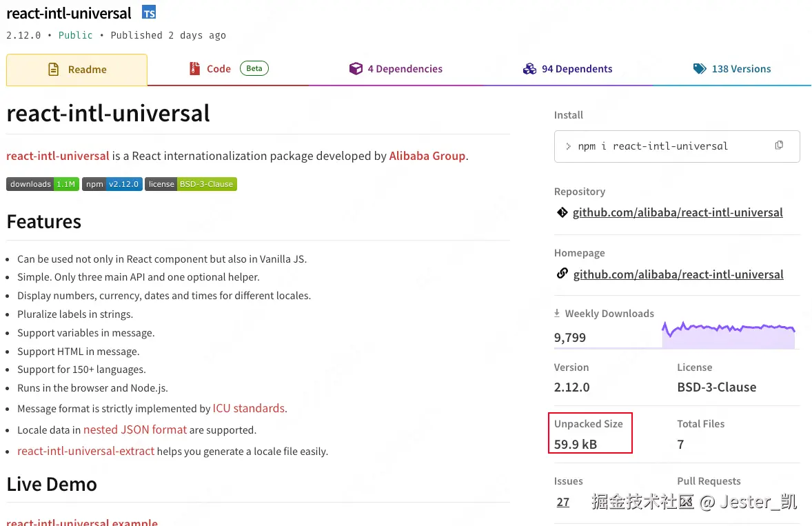View the 94 Dependents tab
This screenshot has height=526, width=812.
[567, 69]
